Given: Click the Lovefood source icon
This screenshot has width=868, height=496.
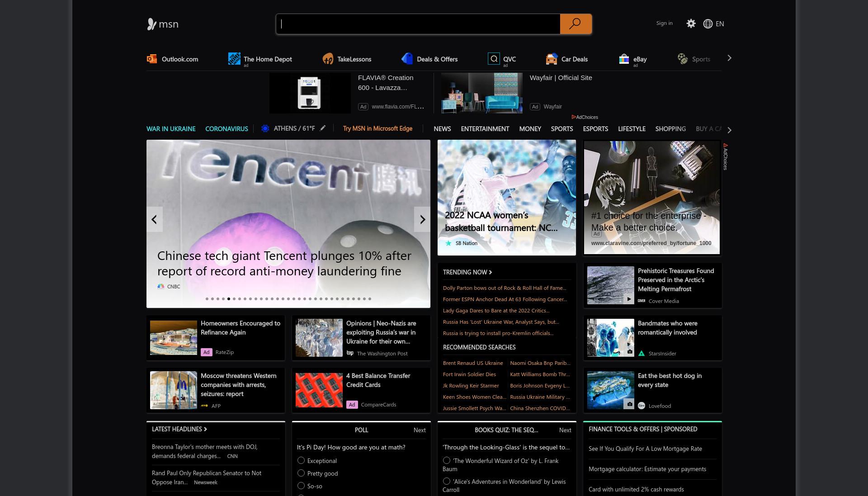Looking at the screenshot, I should (x=642, y=406).
